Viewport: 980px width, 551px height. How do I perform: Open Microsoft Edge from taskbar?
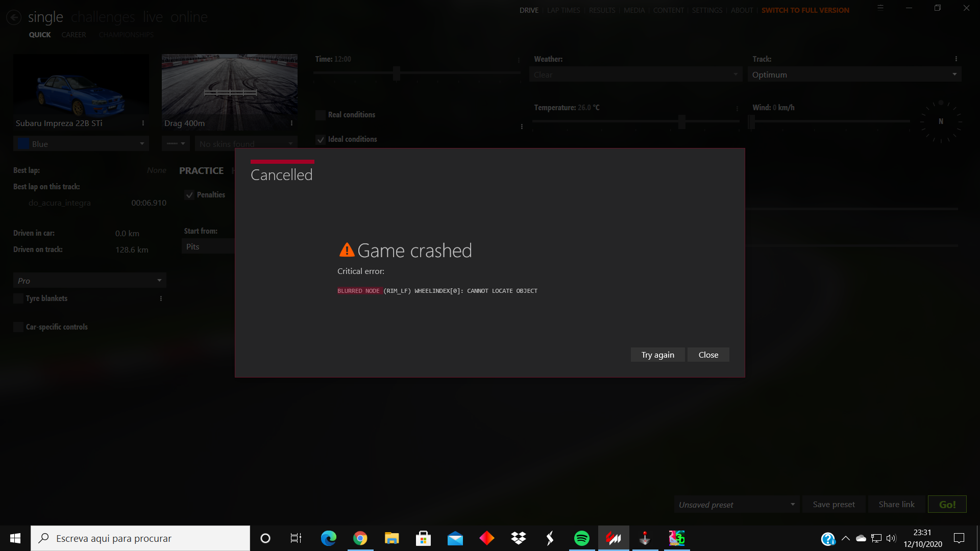(x=329, y=538)
